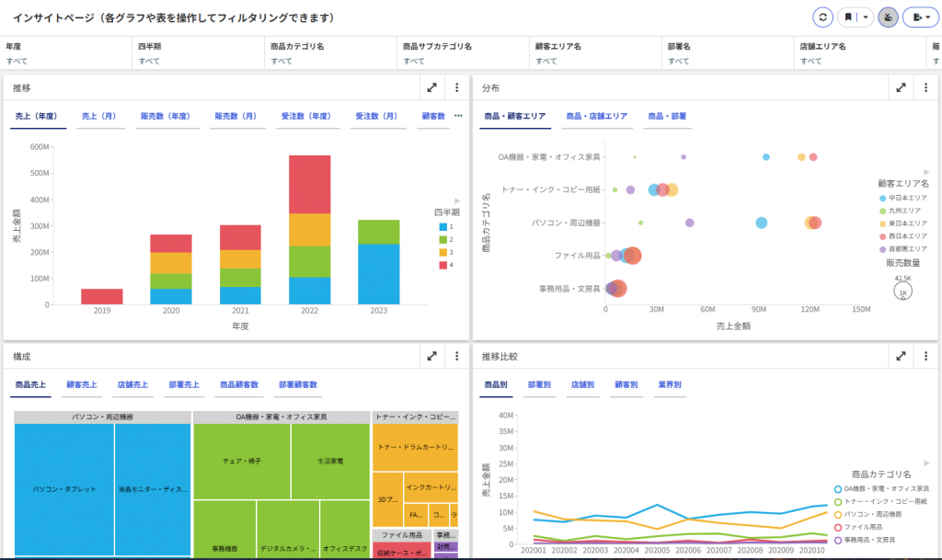Select the 商品別 tab
This screenshot has height=560, width=942.
point(496,384)
